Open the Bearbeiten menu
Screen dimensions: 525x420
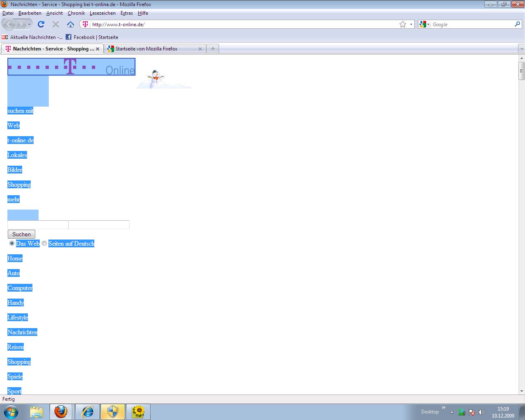(x=30, y=13)
